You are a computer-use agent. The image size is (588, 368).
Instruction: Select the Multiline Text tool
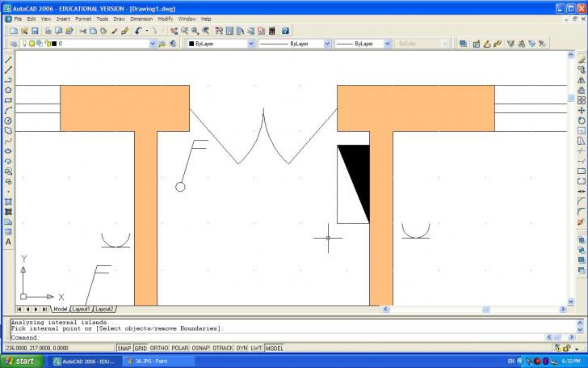click(8, 242)
